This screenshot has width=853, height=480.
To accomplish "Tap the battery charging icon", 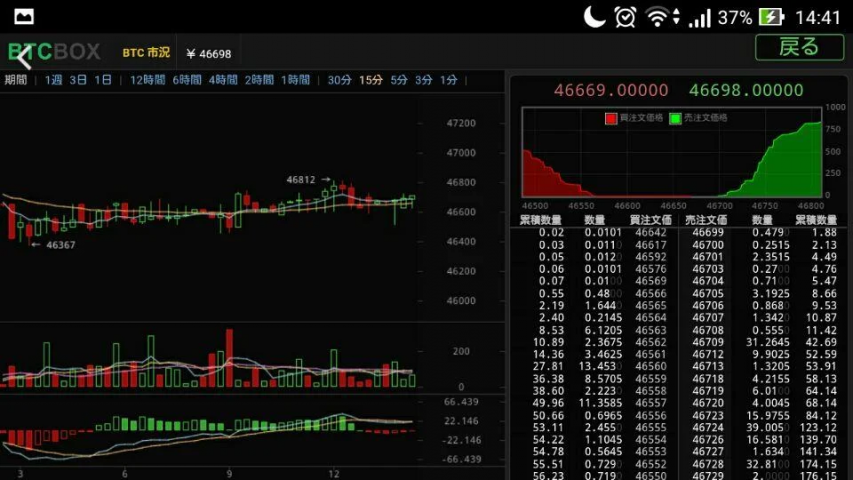I will [x=771, y=17].
